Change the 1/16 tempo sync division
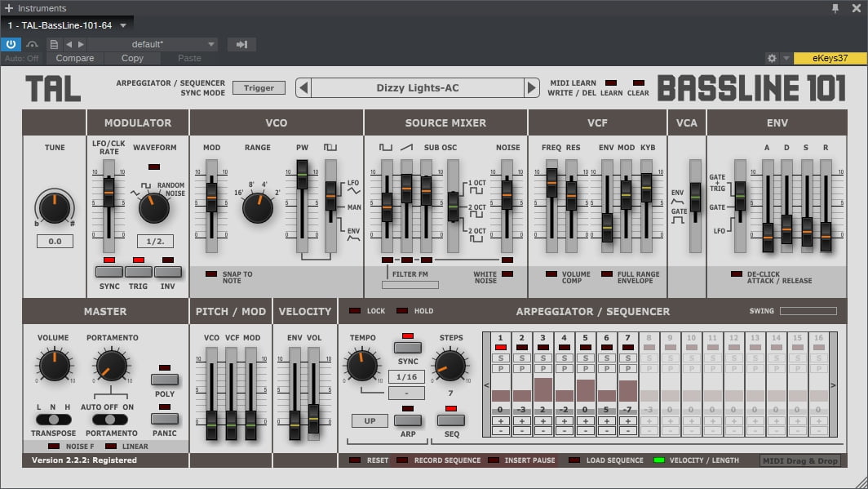Screen dimensions: 868x489 (x=406, y=377)
